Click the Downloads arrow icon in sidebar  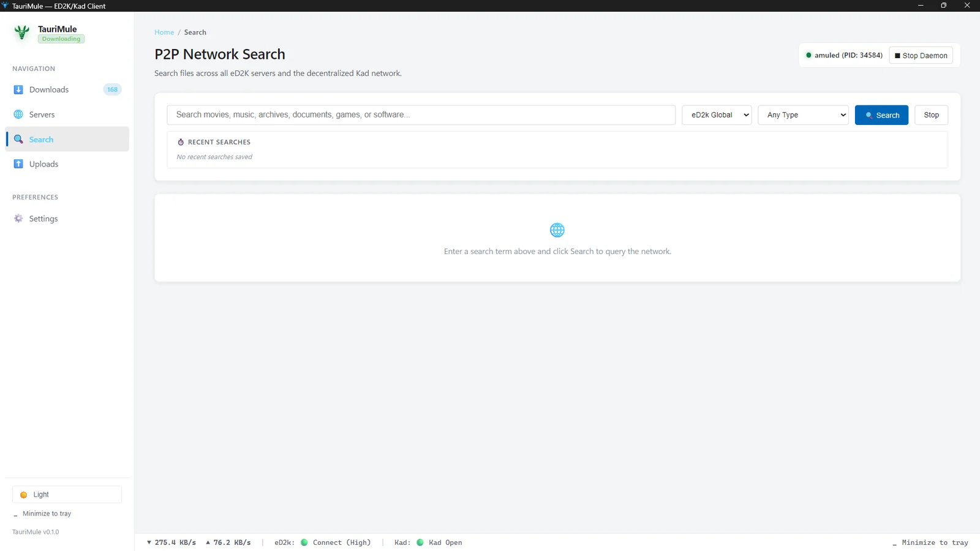click(x=18, y=89)
